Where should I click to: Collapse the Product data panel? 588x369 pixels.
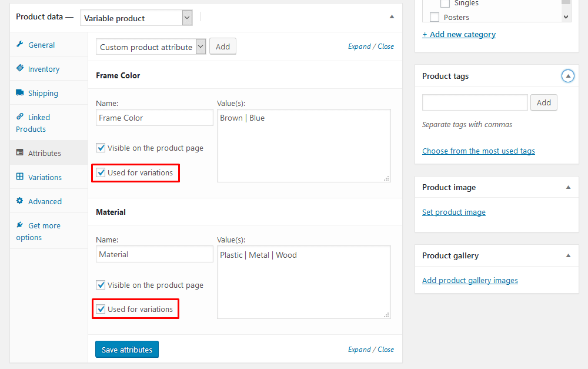point(392,17)
